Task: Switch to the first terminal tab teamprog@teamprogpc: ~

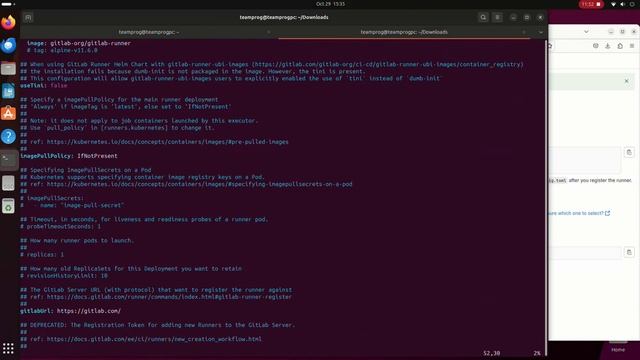Action: pos(149,32)
